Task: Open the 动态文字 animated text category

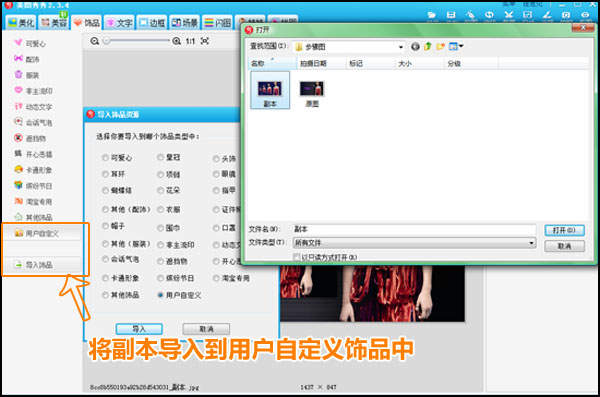Action: (x=33, y=106)
